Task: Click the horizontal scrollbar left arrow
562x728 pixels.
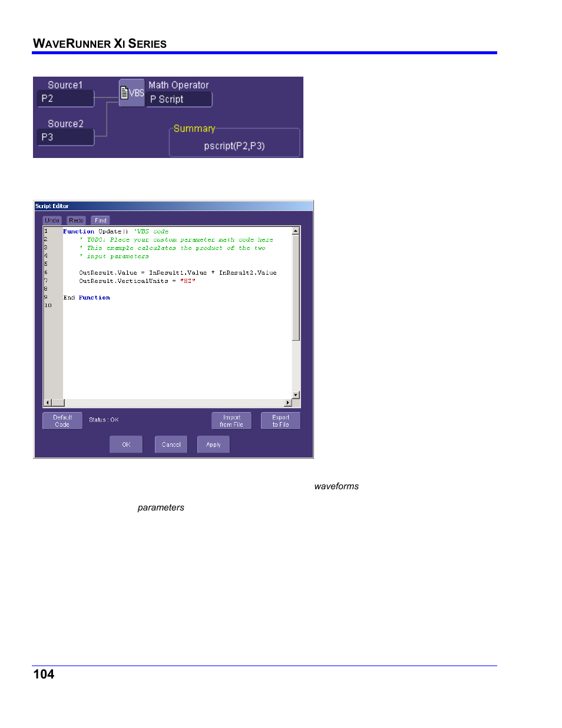Action: [48, 403]
